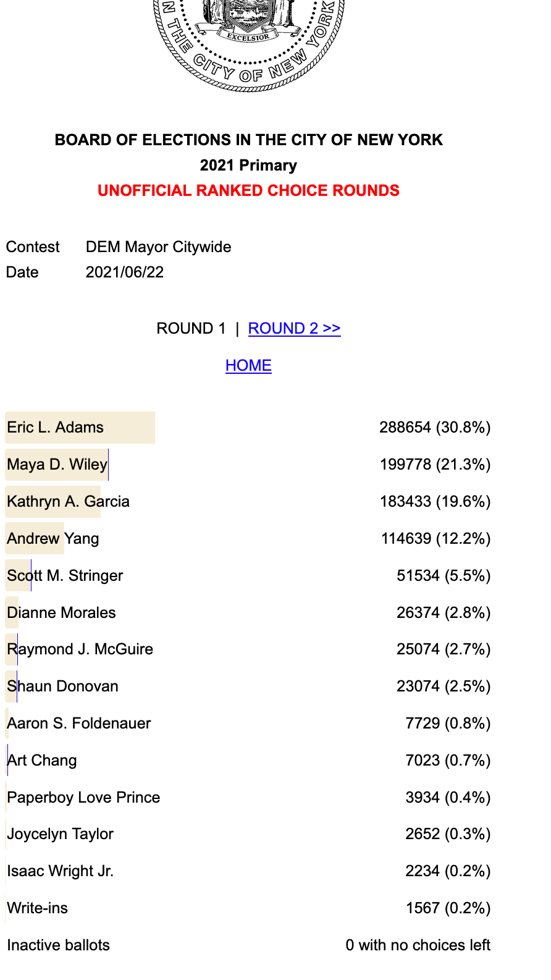Viewport: 551px width, 980px height.
Task: Click the 288654 (30.8%) vote total
Action: pos(435,428)
